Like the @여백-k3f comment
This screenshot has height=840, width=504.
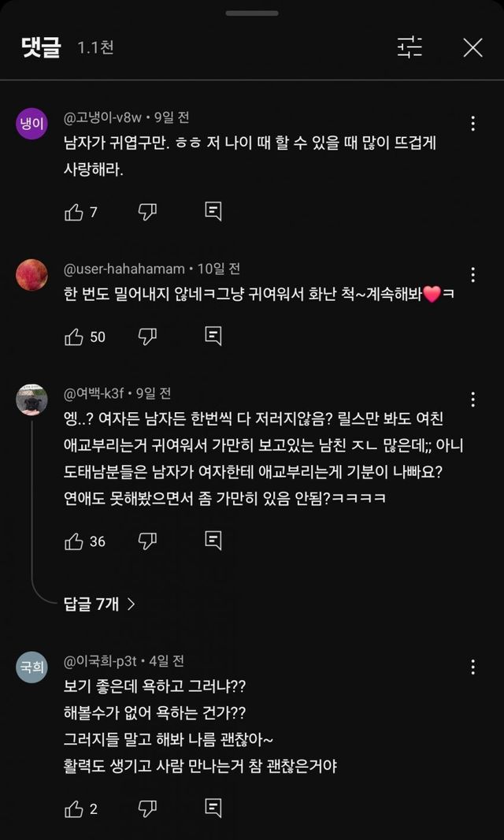[x=74, y=541]
